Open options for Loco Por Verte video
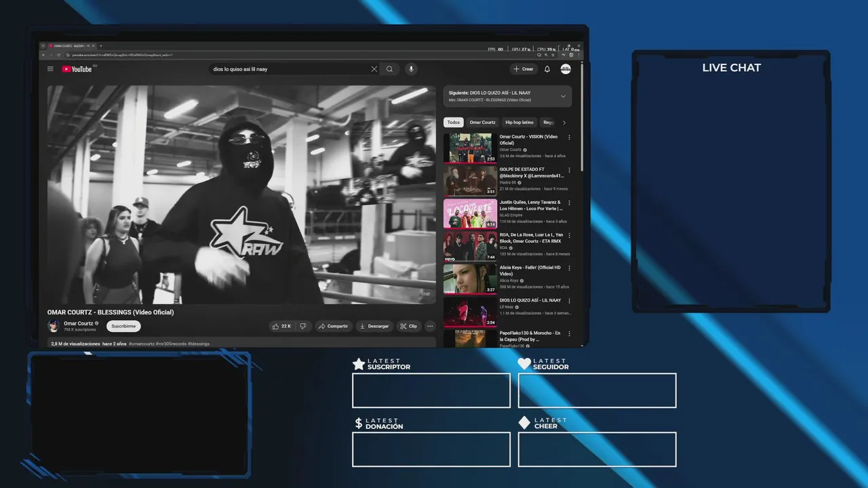 [569, 203]
